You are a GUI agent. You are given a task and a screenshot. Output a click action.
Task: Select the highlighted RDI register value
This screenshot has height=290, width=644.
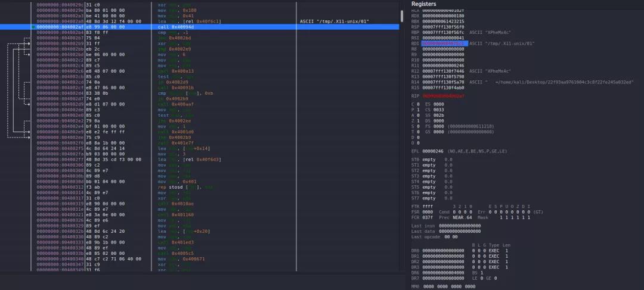click(x=444, y=43)
